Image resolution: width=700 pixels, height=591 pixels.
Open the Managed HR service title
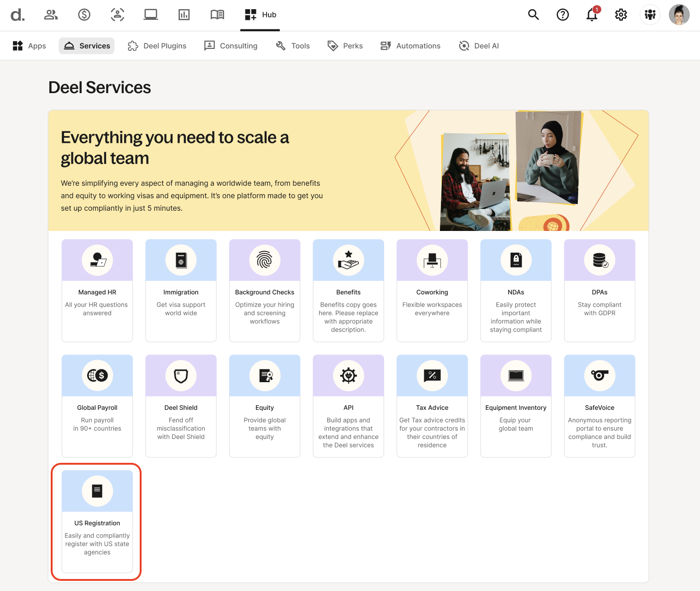pyautogui.click(x=97, y=292)
